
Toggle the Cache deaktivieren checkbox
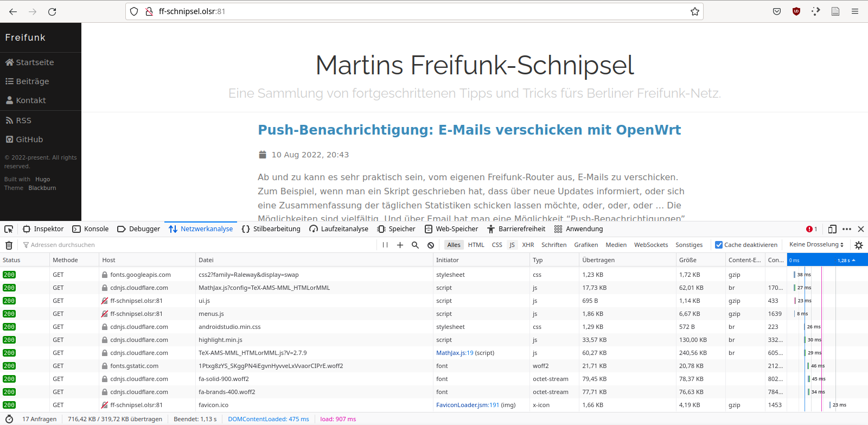coord(719,245)
